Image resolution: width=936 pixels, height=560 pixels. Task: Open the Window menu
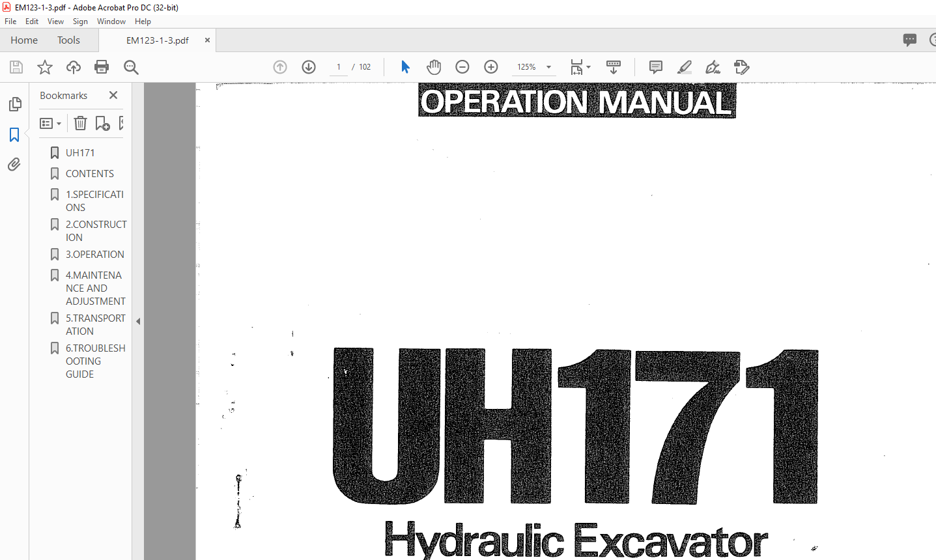pyautogui.click(x=111, y=21)
